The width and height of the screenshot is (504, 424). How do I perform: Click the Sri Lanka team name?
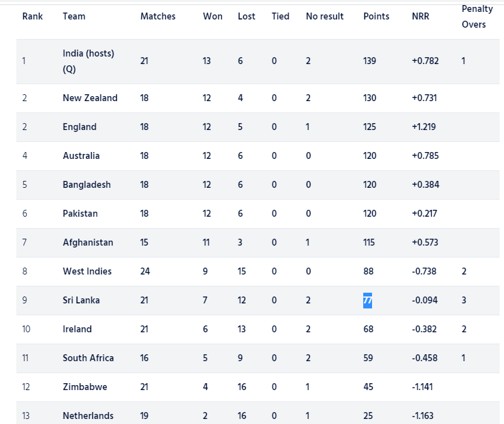click(x=81, y=300)
